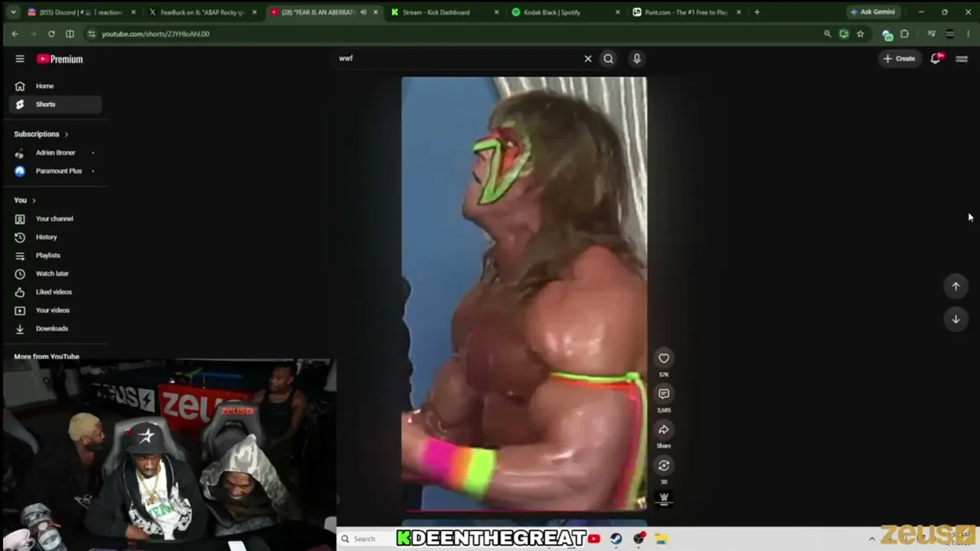Go back in the browser
980x551 pixels.
15,34
